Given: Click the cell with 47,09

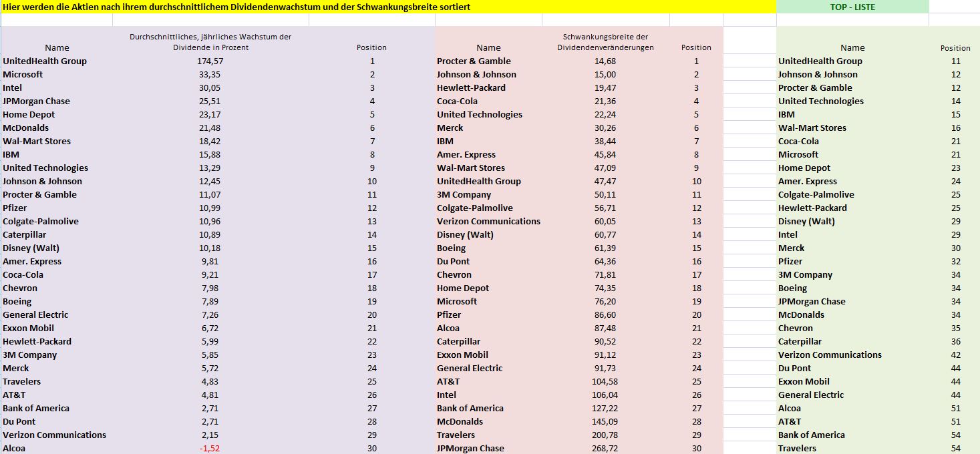Looking at the screenshot, I should [x=605, y=168].
